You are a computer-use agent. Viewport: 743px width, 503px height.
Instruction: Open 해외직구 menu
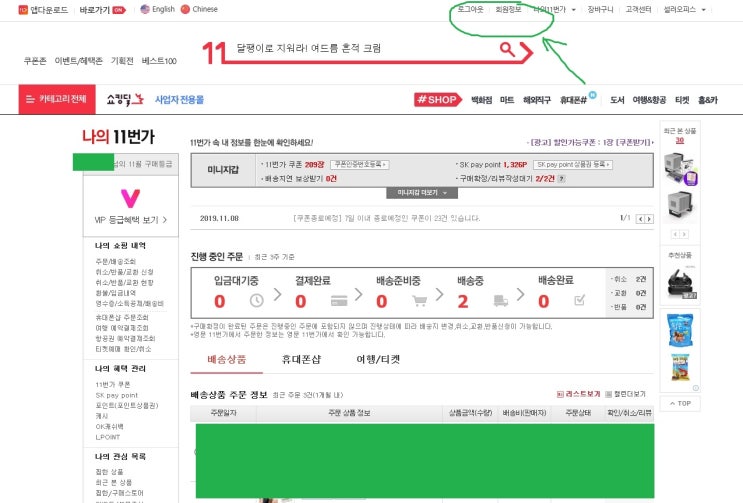point(537,100)
